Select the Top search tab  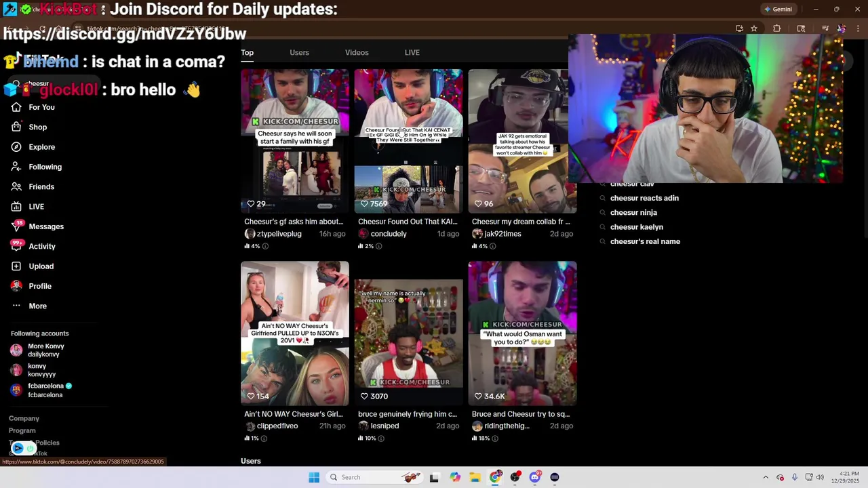(247, 53)
